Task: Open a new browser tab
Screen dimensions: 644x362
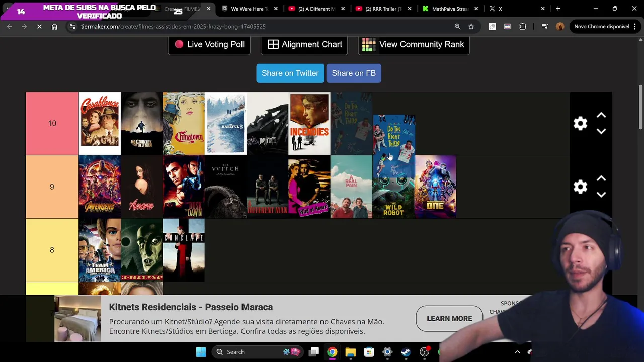Action: coord(558,9)
